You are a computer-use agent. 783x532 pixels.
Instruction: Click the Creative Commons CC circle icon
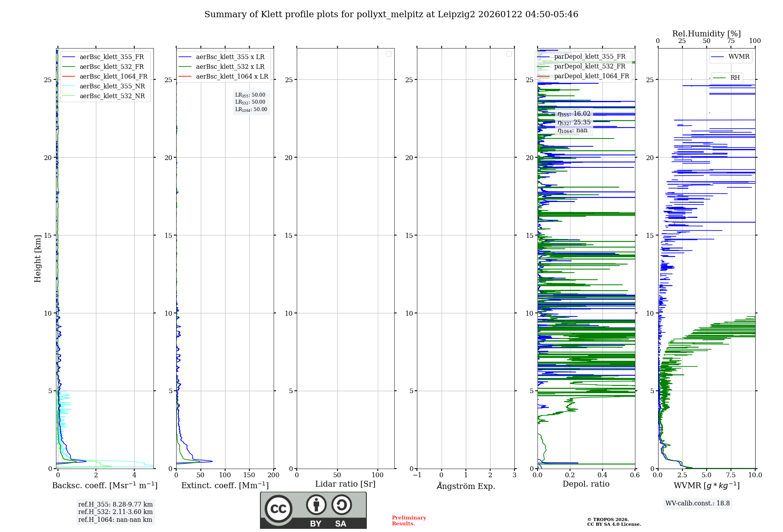[x=278, y=509]
